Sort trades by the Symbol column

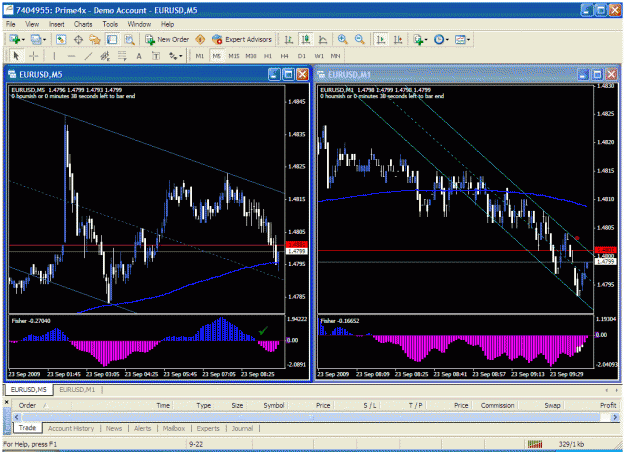click(x=273, y=405)
